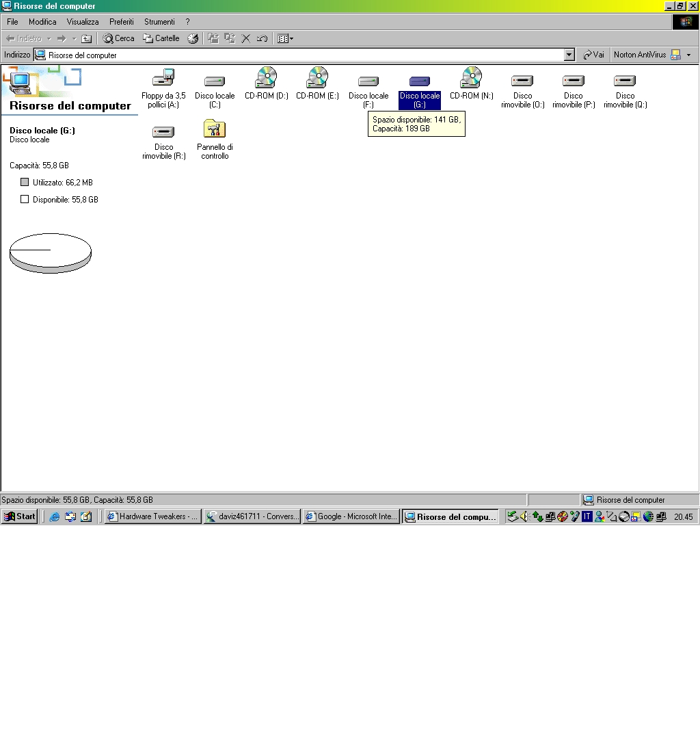Click the Start button

(x=19, y=516)
